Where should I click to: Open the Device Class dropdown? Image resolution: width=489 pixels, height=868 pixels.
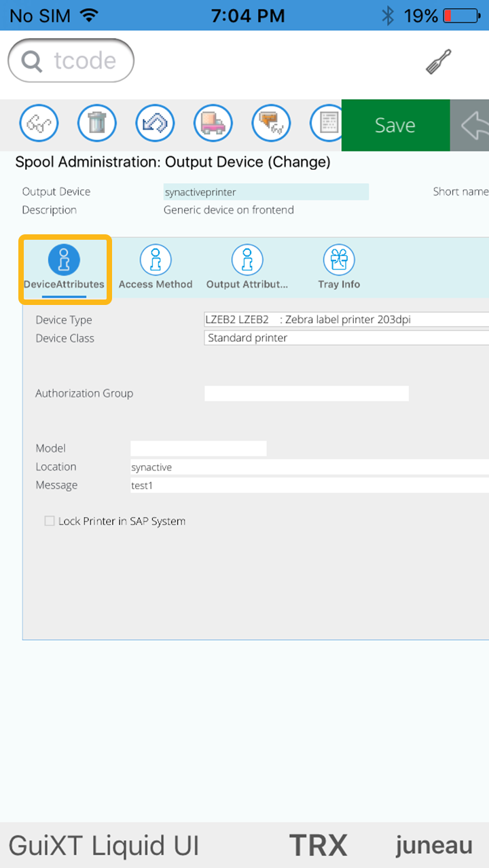click(x=346, y=338)
